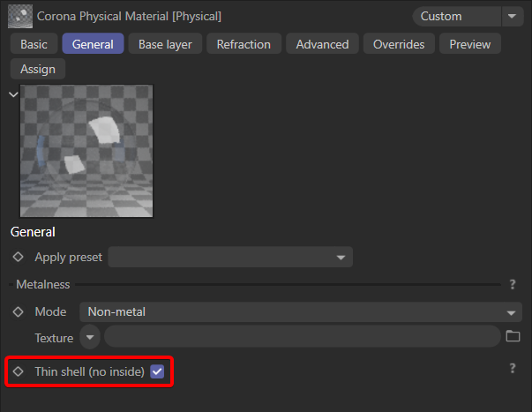Open the Apply preset dropdown
This screenshot has width=532, height=412.
[x=230, y=257]
